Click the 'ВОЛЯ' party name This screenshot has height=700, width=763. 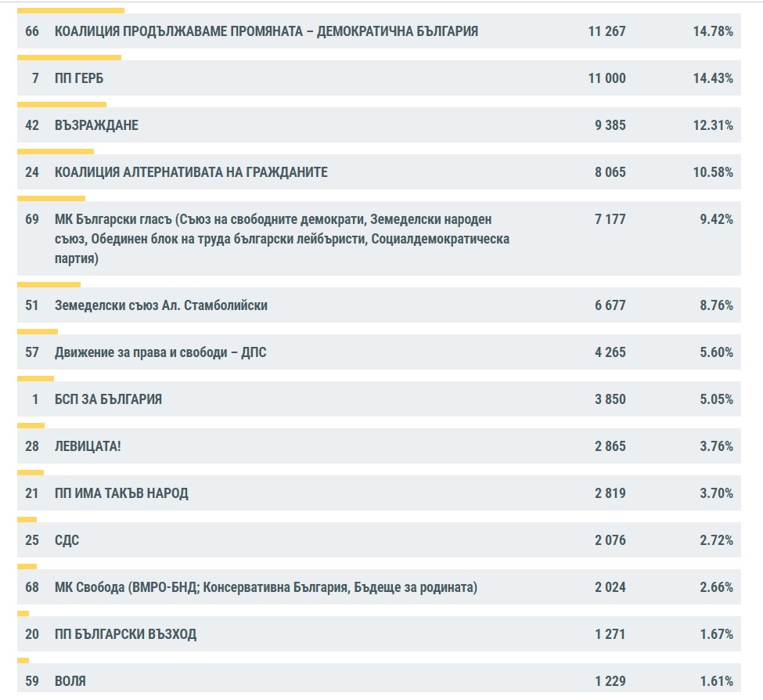click(x=70, y=681)
